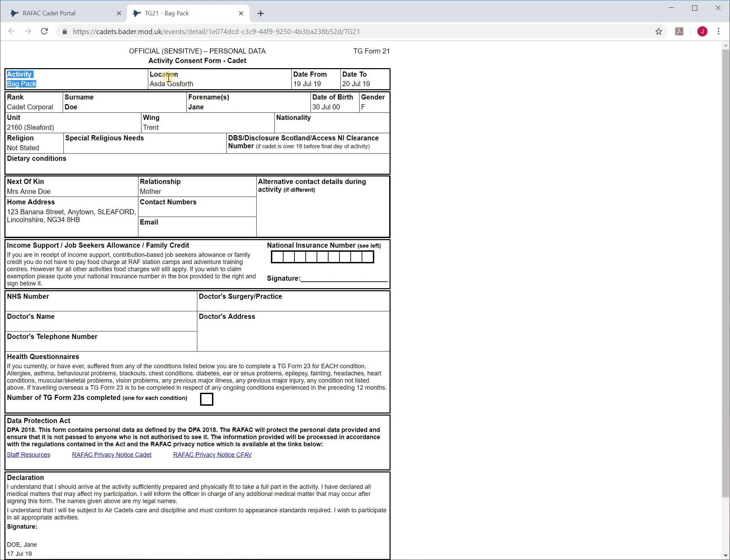Image resolution: width=730 pixels, height=560 pixels.
Task: Open Chrome three-dot menu
Action: 718,31
